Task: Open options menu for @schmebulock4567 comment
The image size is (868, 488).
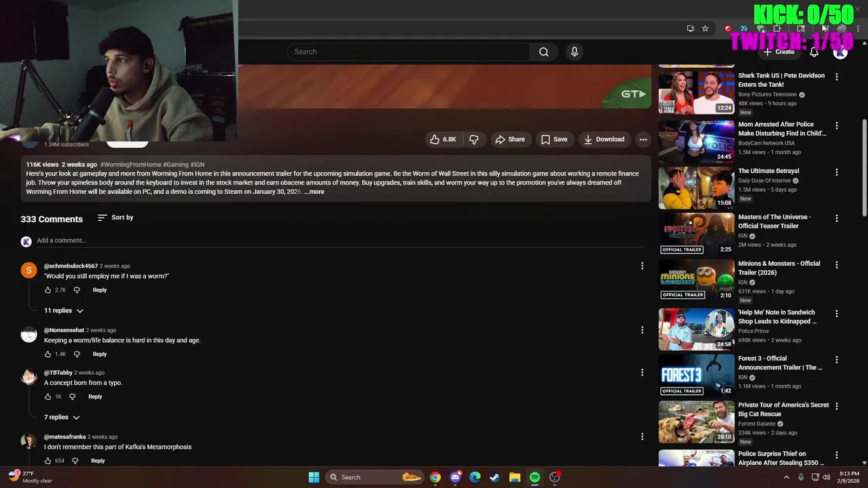Action: pyautogui.click(x=642, y=266)
